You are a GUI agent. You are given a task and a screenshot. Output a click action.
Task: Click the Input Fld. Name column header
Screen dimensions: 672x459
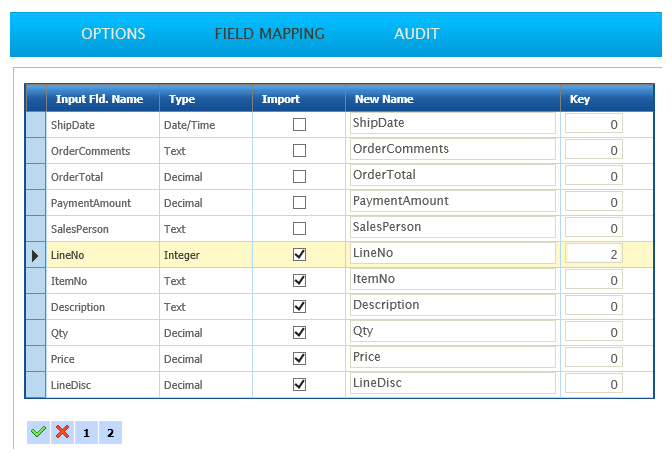pyautogui.click(x=99, y=99)
